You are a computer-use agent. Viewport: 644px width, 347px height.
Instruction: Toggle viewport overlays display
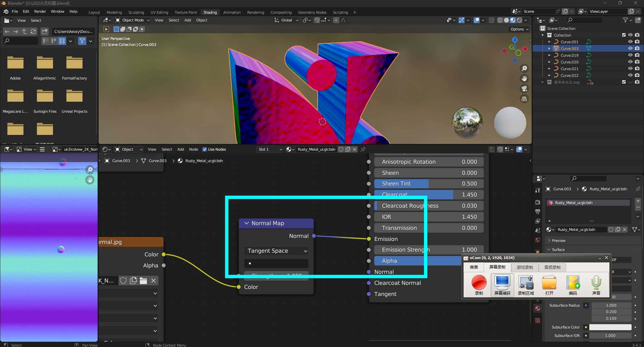tap(477, 20)
